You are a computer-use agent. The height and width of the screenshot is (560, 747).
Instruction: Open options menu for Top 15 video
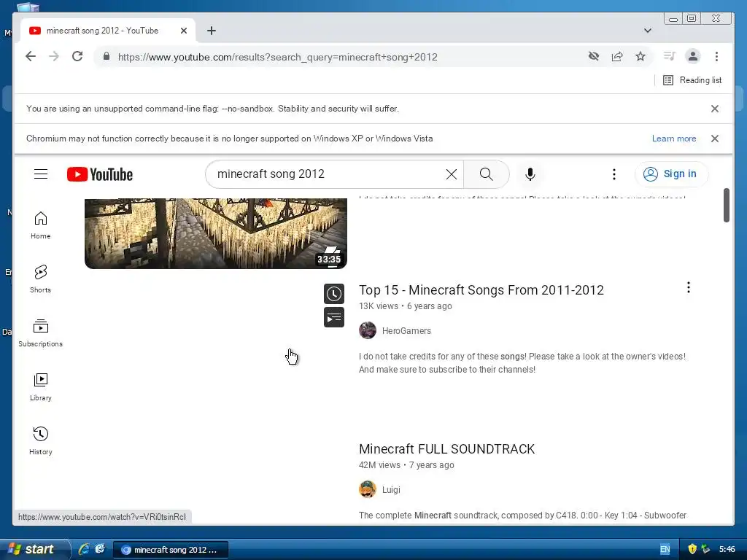(x=689, y=287)
